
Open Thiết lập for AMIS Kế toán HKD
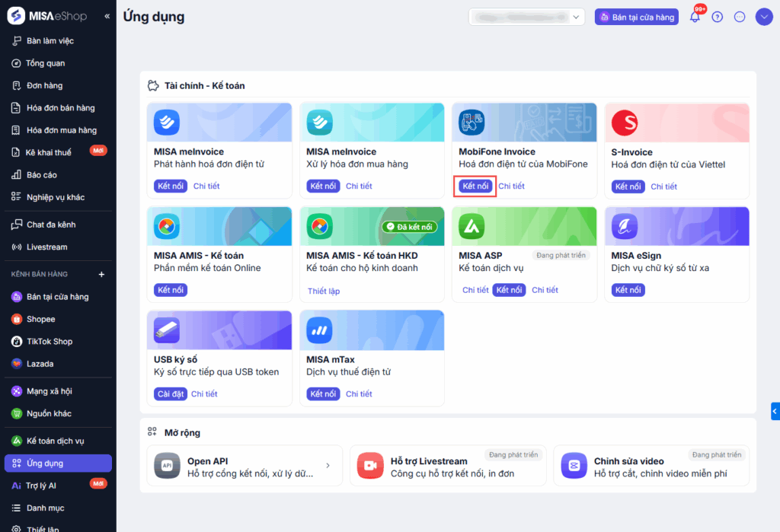pyautogui.click(x=324, y=291)
